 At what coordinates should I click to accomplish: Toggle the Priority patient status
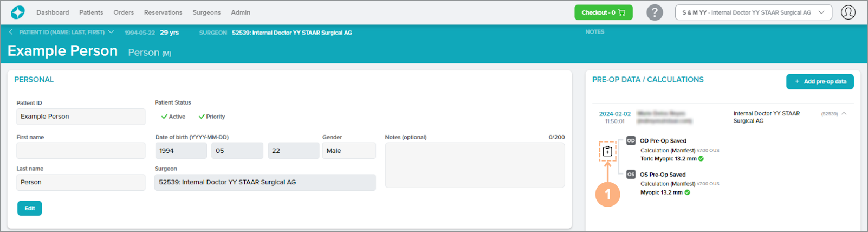(x=212, y=117)
